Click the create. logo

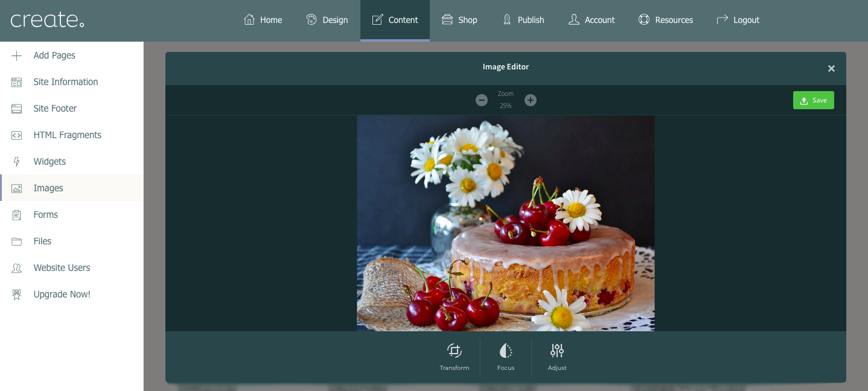coord(47,20)
